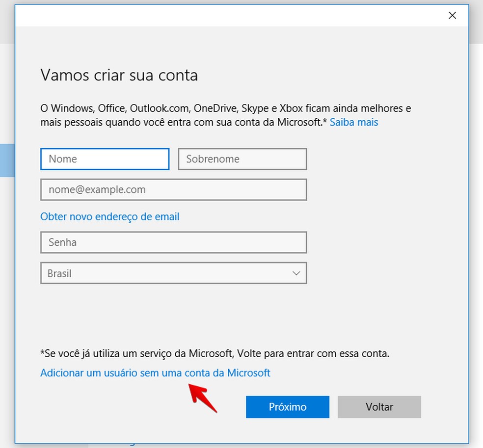Click the Próximo button
Image resolution: width=483 pixels, height=448 pixels.
tap(288, 407)
